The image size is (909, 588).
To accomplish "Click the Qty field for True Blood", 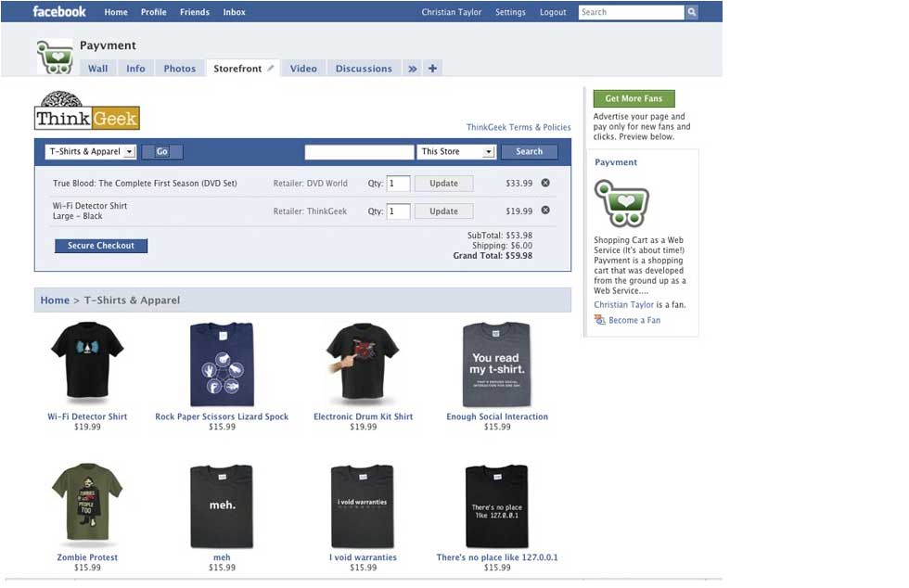I will click(398, 184).
